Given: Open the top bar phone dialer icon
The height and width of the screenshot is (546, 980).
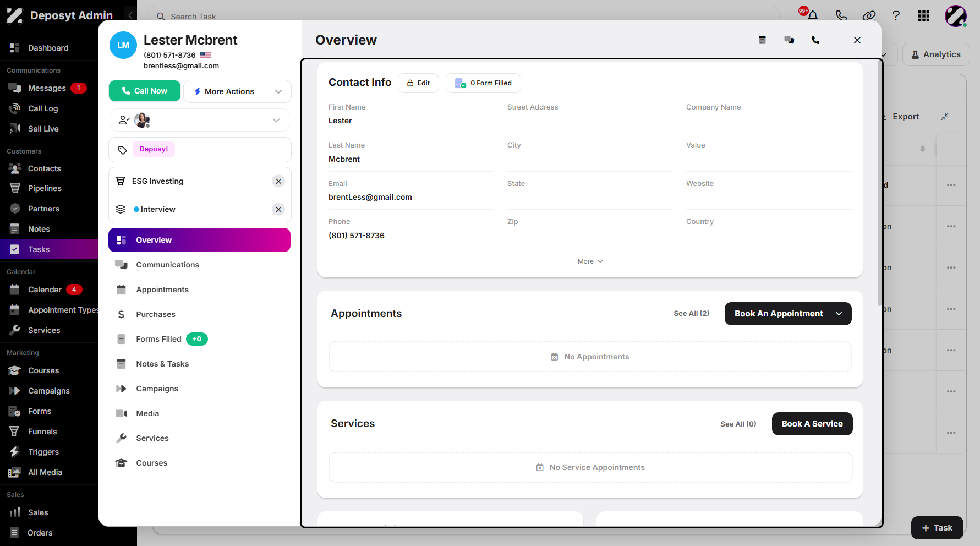Looking at the screenshot, I should coord(841,15).
